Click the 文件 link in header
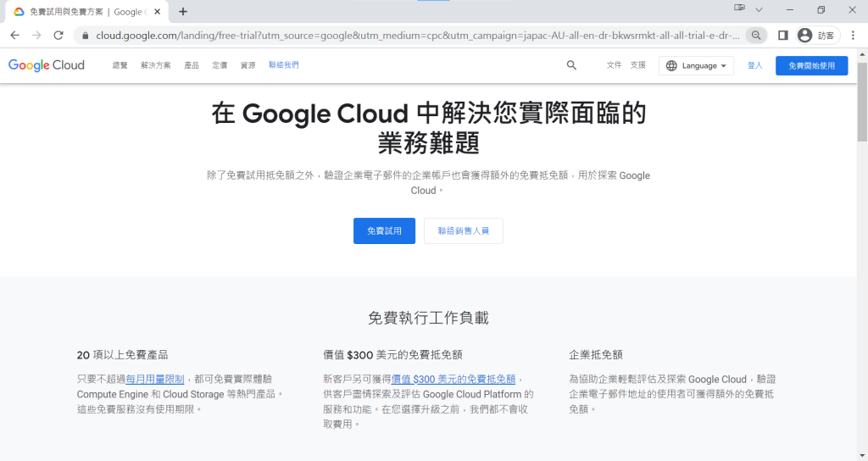The width and height of the screenshot is (868, 461). 614,65
